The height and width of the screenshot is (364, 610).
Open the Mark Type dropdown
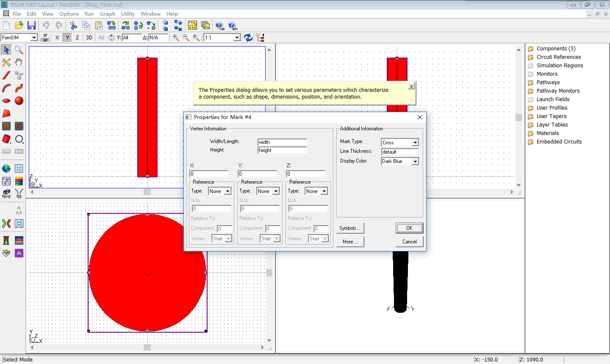(415, 143)
